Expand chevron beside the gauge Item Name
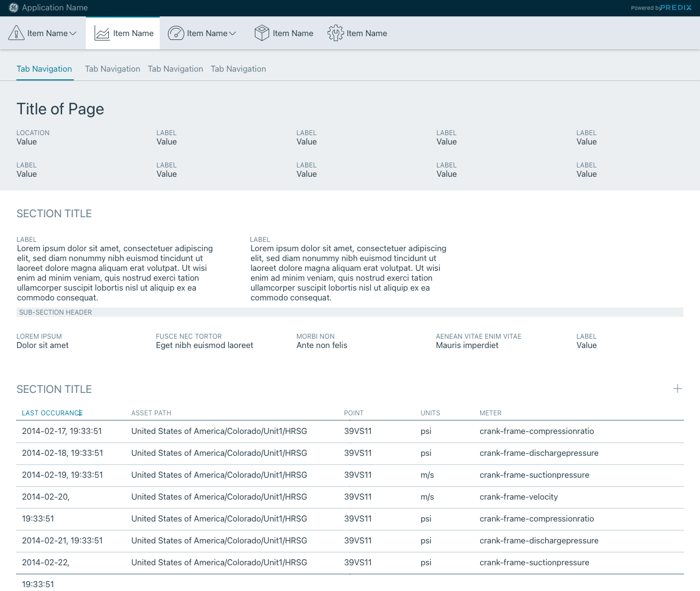This screenshot has height=591, width=700. tap(232, 33)
